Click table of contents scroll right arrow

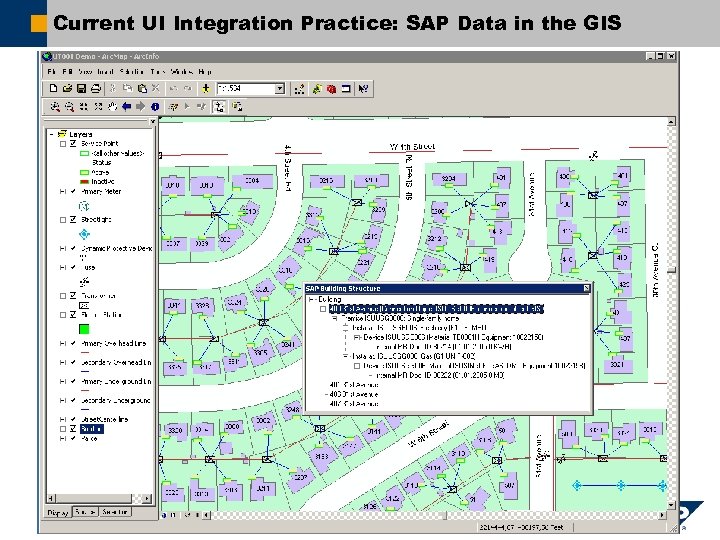pyautogui.click(x=147, y=499)
